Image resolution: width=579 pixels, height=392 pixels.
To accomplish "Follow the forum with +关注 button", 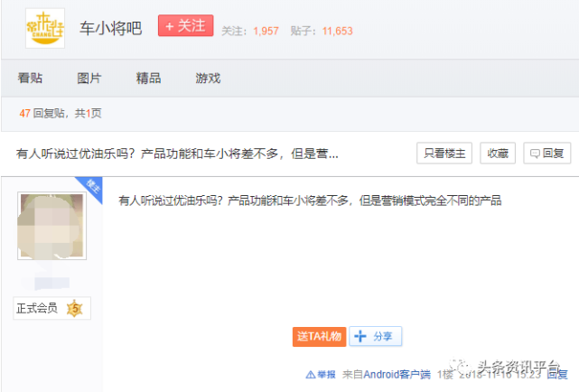I will tap(184, 27).
